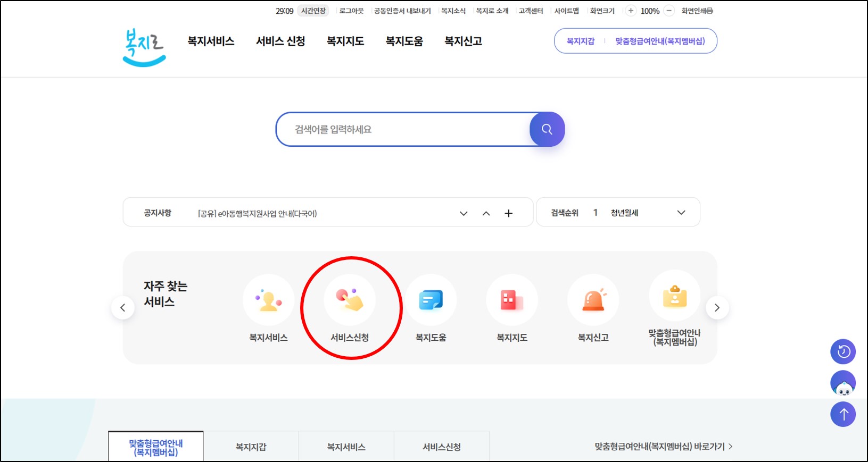This screenshot has height=462, width=868.
Task: Open the chatbot mascot button
Action: tap(843, 383)
